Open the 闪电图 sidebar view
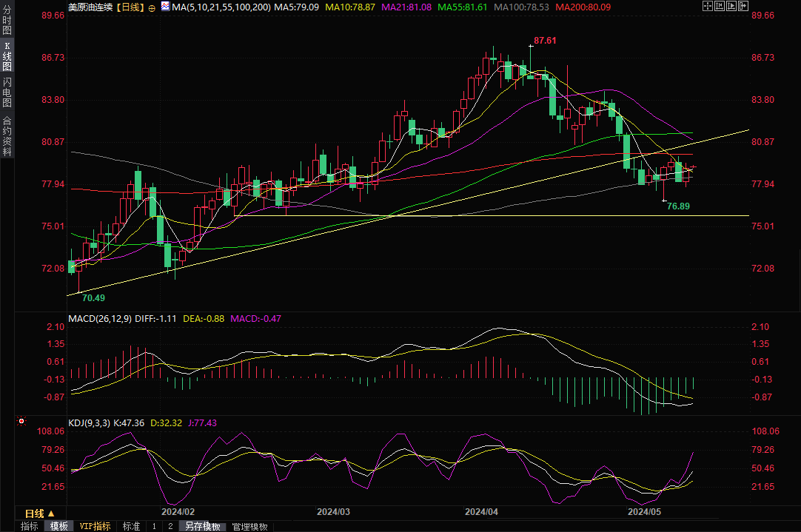Screen dimensions: 801x532 (7, 92)
